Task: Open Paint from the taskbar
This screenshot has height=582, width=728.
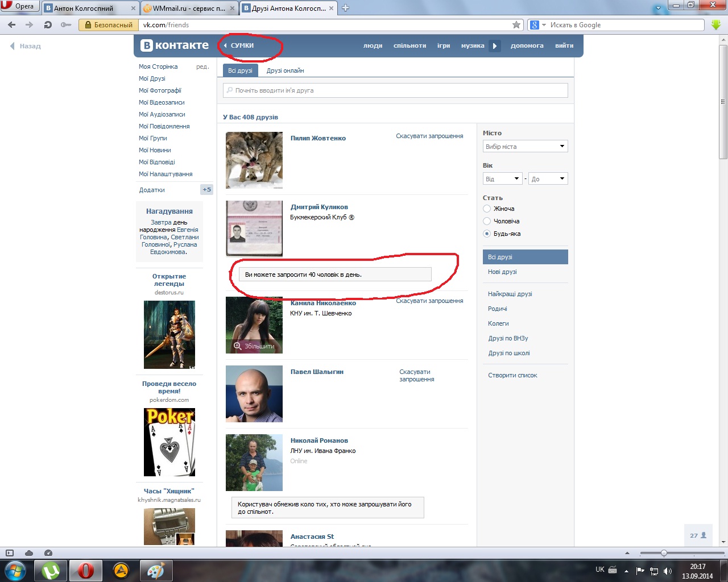Action: click(155, 570)
